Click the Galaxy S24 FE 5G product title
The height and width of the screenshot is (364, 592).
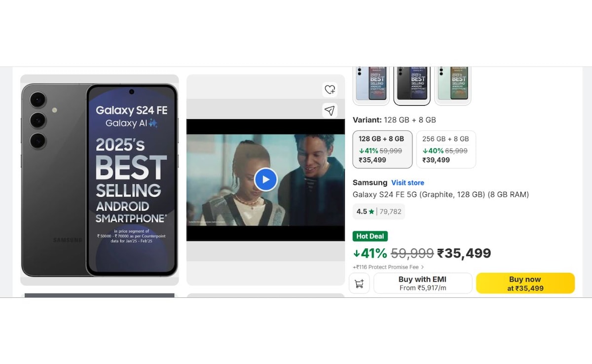(x=441, y=195)
